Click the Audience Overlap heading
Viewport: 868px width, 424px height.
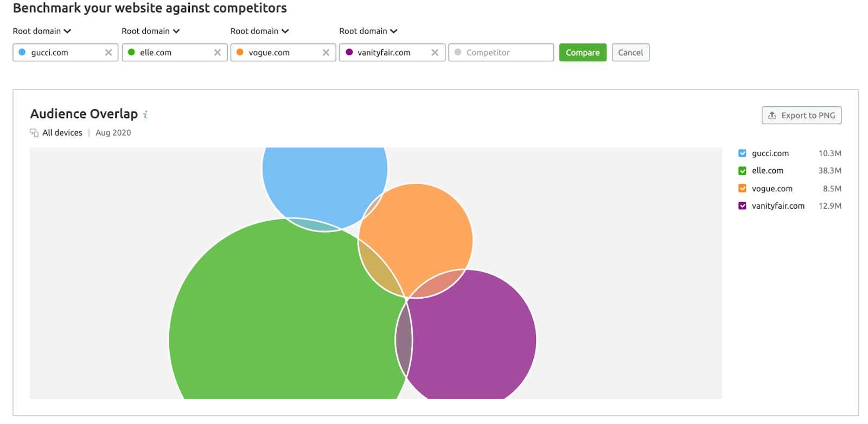coord(84,114)
